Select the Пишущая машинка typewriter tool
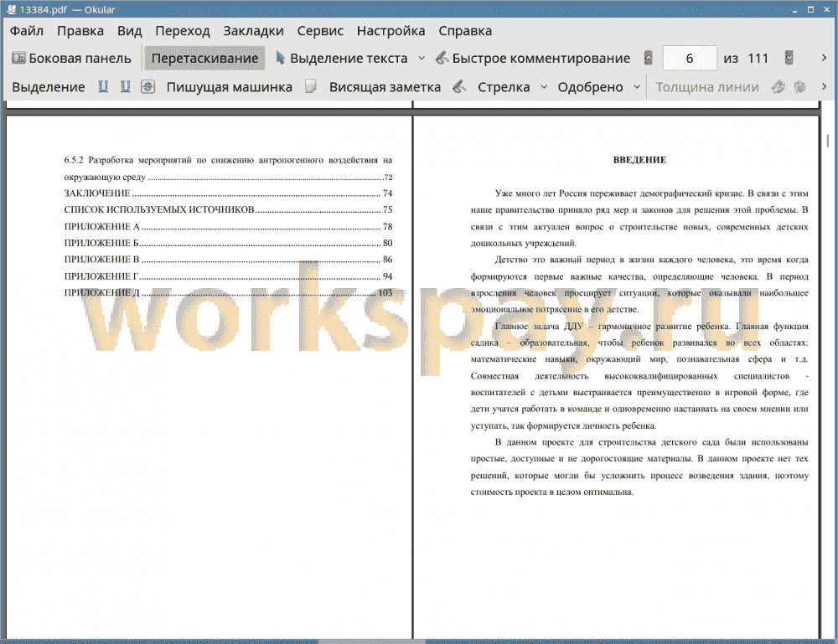This screenshot has height=644, width=838. pos(230,87)
